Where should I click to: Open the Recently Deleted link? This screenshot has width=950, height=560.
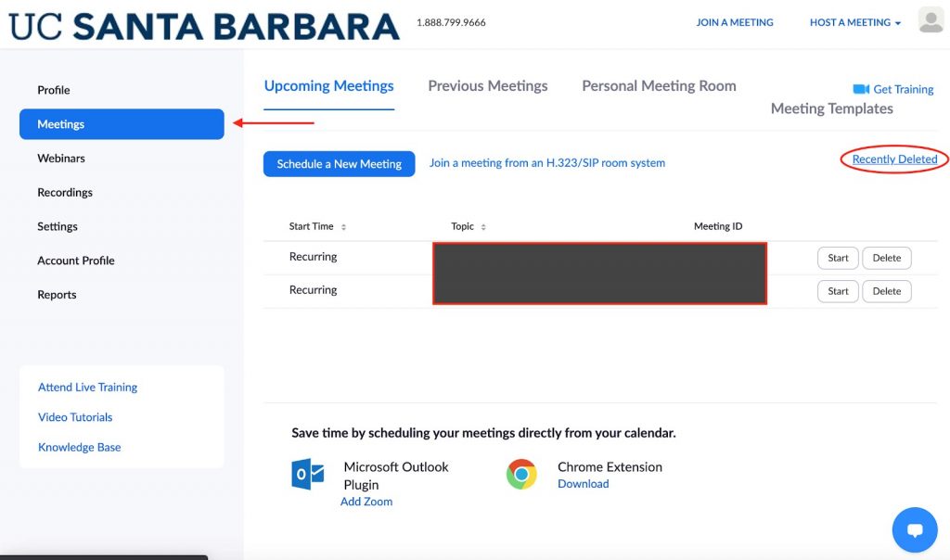(x=894, y=159)
